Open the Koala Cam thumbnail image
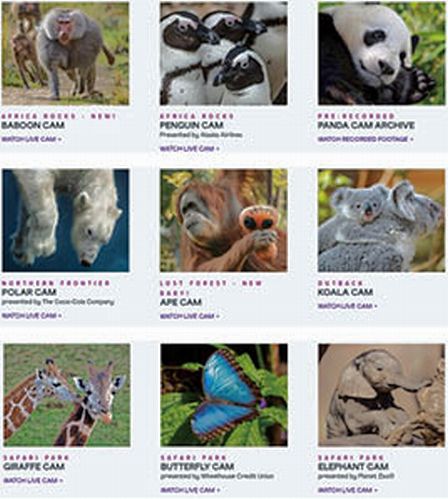 point(382,220)
